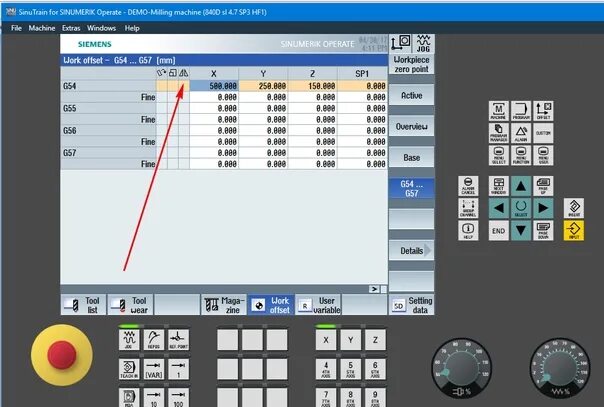Click the ALARM key with triangle icon
This screenshot has width=604, height=407.
pyautogui.click(x=521, y=133)
